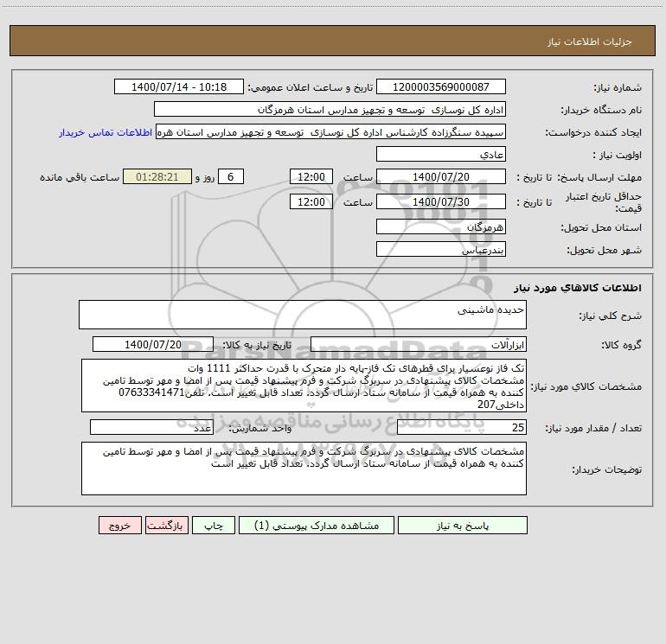This screenshot has width=666, height=644.
Task: Click the اولویت نیاز field عادی
Action: 441,155
